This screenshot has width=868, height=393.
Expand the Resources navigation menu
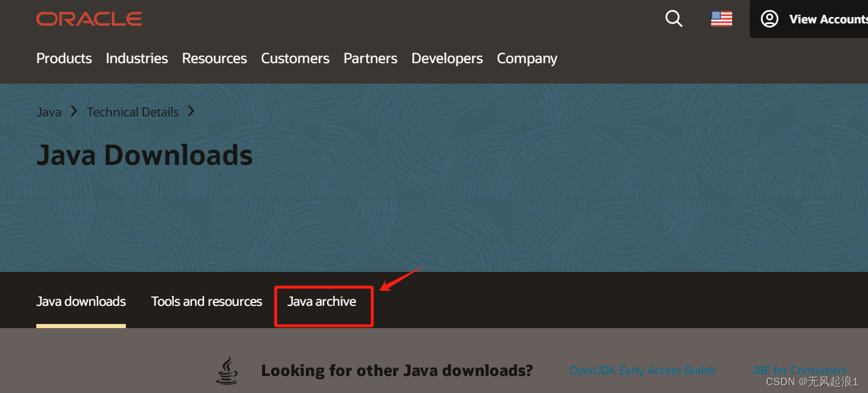(x=214, y=58)
